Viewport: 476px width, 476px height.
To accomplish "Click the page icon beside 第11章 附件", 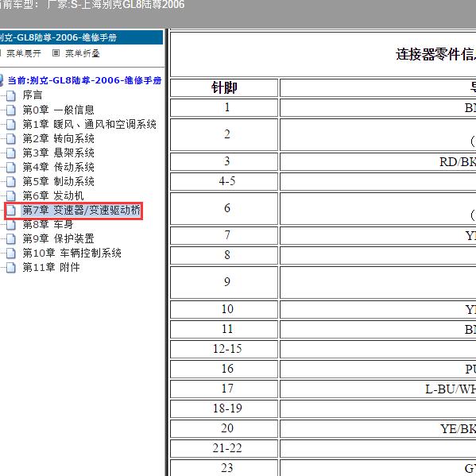I will click(x=11, y=268).
